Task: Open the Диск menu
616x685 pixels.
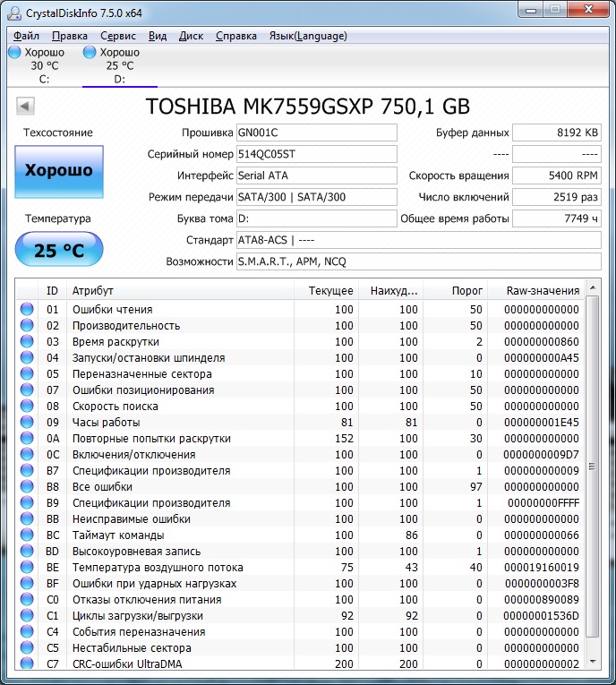Action: (x=191, y=36)
